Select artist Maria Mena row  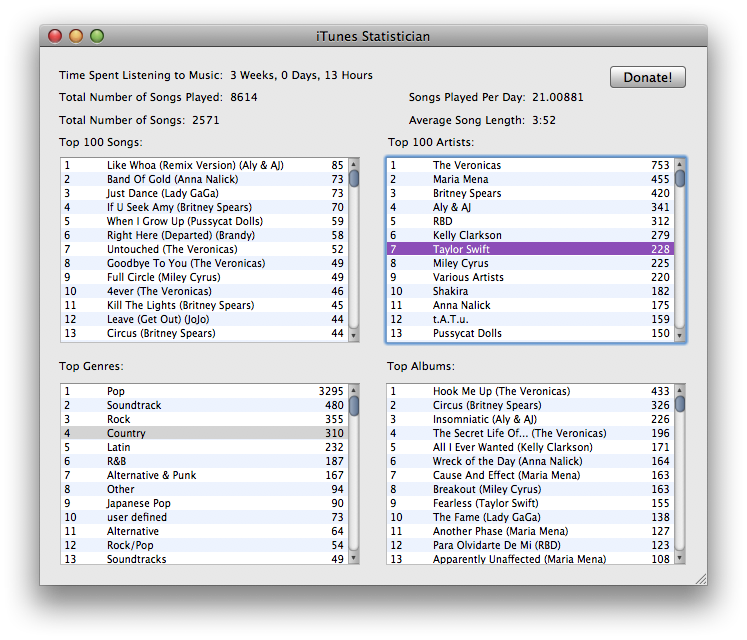click(x=531, y=179)
